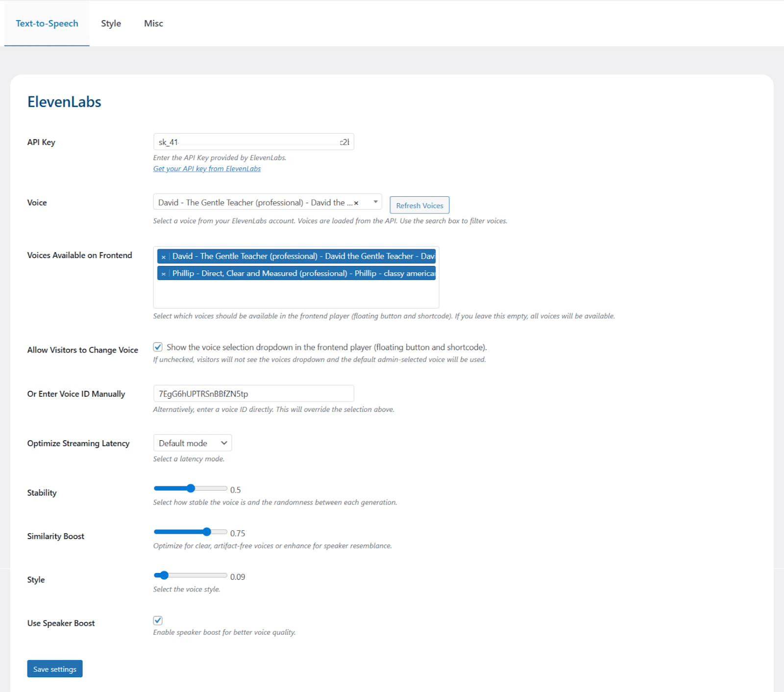Viewport: 784px width, 692px height.
Task: Click the Optimize Streaming Latency label
Action: point(78,444)
